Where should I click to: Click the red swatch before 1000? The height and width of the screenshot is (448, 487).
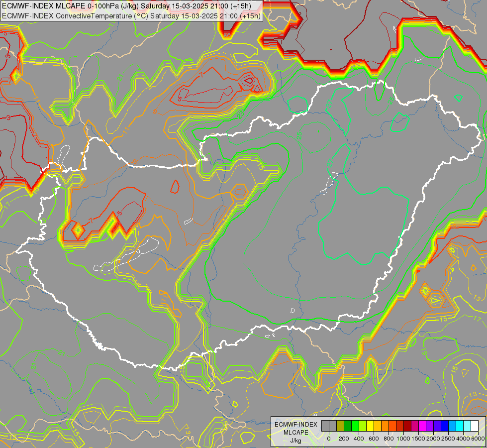[x=400, y=426]
